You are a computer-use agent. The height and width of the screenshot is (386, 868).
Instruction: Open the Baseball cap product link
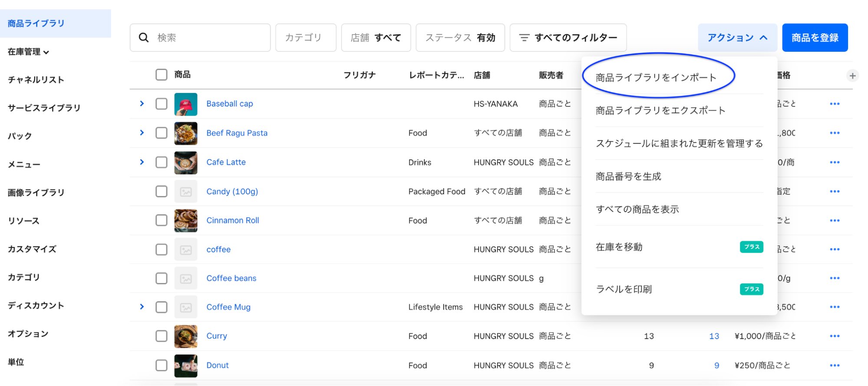[230, 104]
